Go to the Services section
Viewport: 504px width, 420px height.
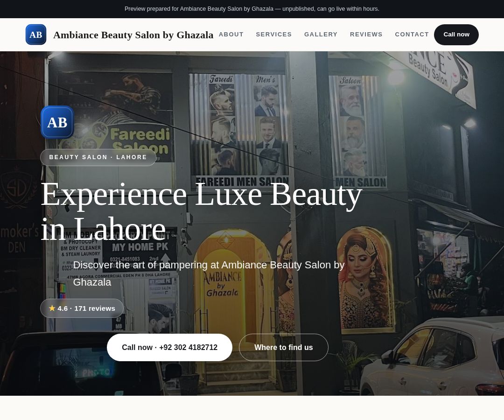[x=274, y=35]
